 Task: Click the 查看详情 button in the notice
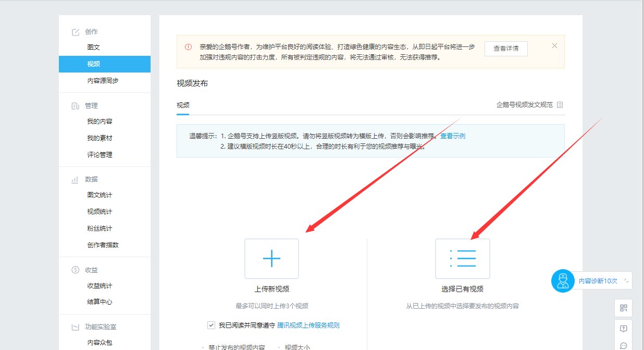coord(506,49)
